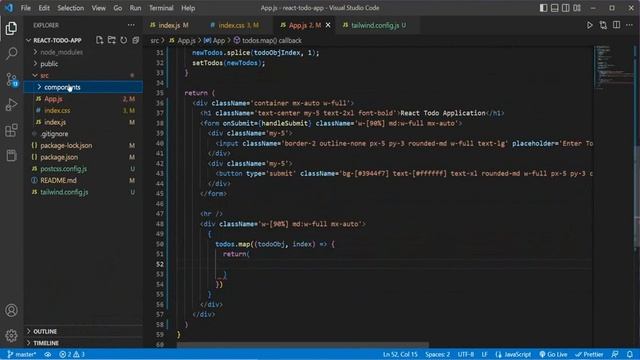Open the customize layout icon
The image size is (640, 360).
pos(577,8)
